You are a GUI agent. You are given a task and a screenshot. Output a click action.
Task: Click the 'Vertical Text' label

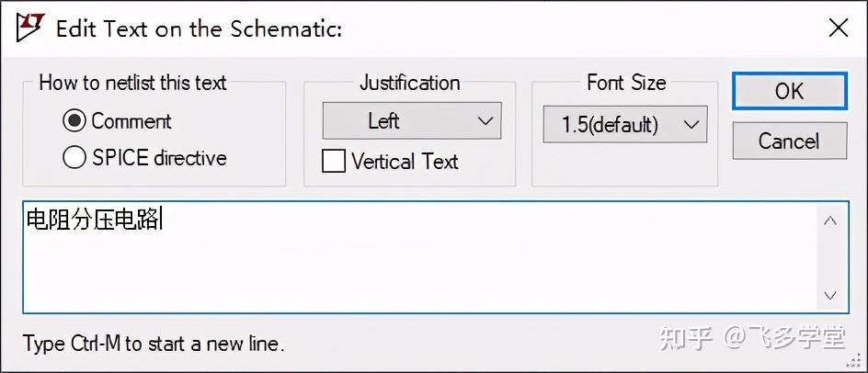405,162
